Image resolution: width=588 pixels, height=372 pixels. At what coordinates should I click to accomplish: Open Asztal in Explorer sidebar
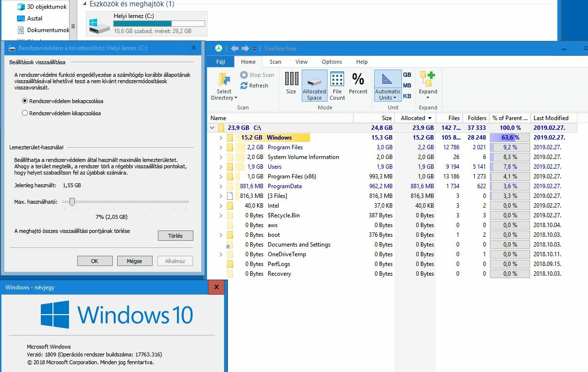coord(30,18)
